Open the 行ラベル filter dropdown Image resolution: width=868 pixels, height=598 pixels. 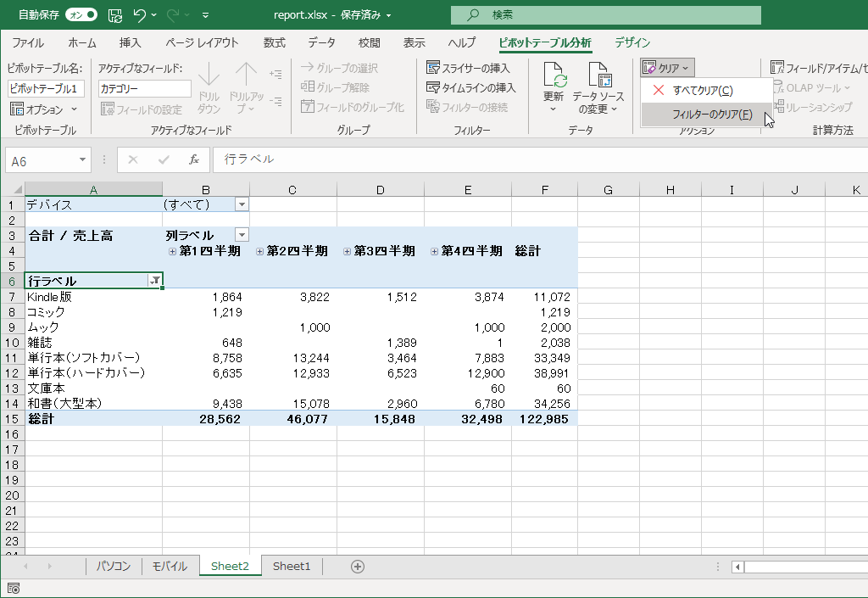tap(155, 281)
